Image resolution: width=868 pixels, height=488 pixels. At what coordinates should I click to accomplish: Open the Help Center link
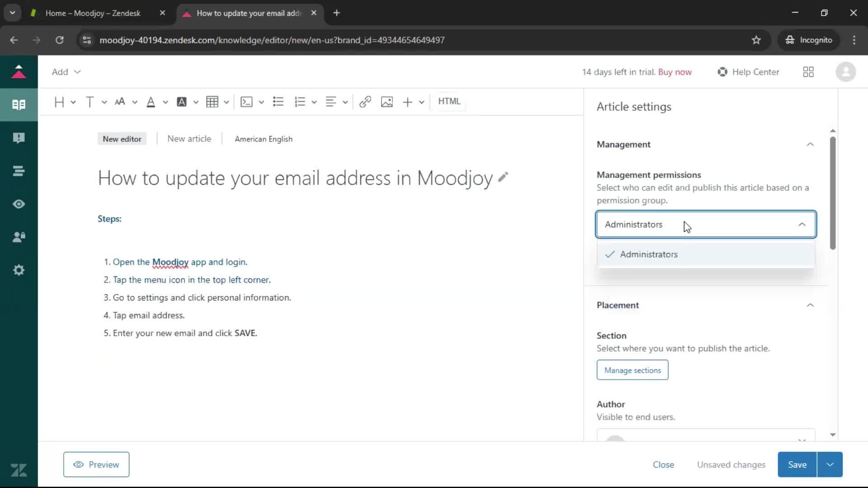[x=749, y=72]
